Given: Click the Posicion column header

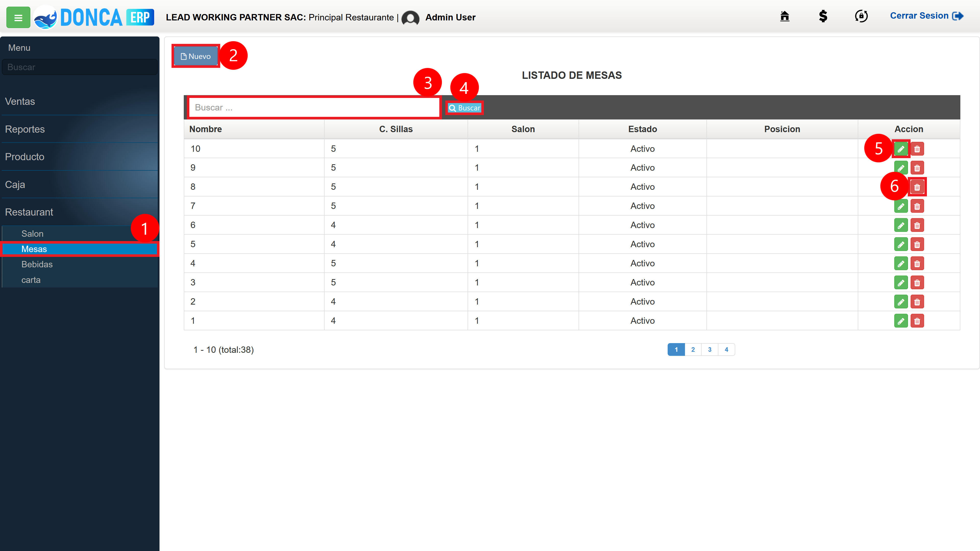Looking at the screenshot, I should 782,129.
